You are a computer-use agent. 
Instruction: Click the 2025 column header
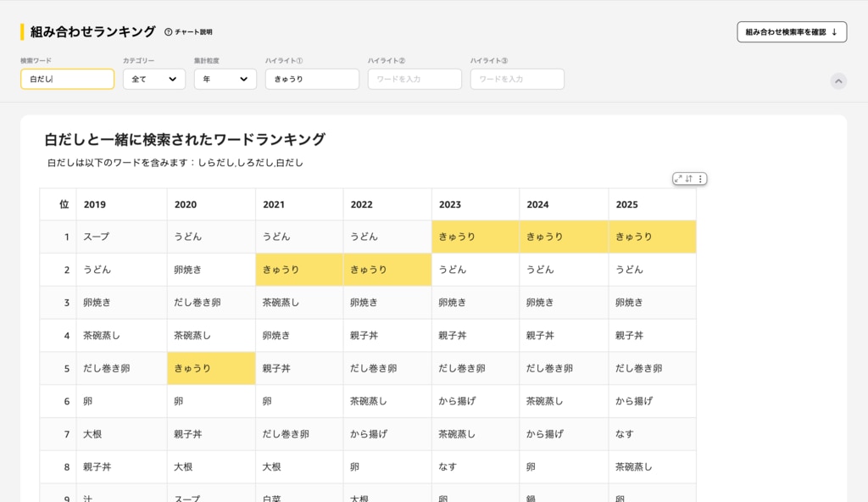[x=626, y=204]
